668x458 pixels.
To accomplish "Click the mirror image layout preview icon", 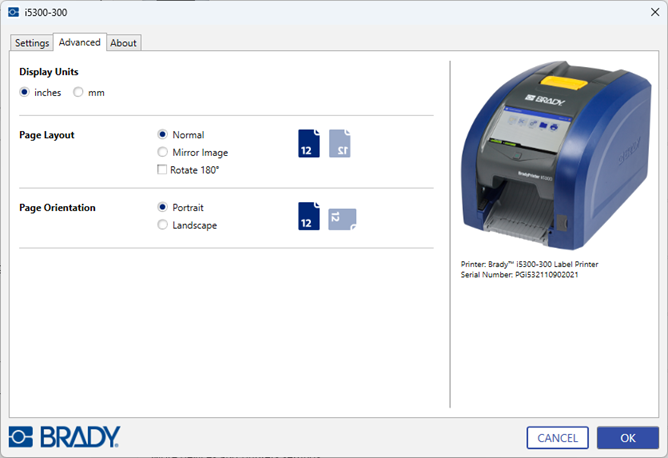I will (340, 144).
